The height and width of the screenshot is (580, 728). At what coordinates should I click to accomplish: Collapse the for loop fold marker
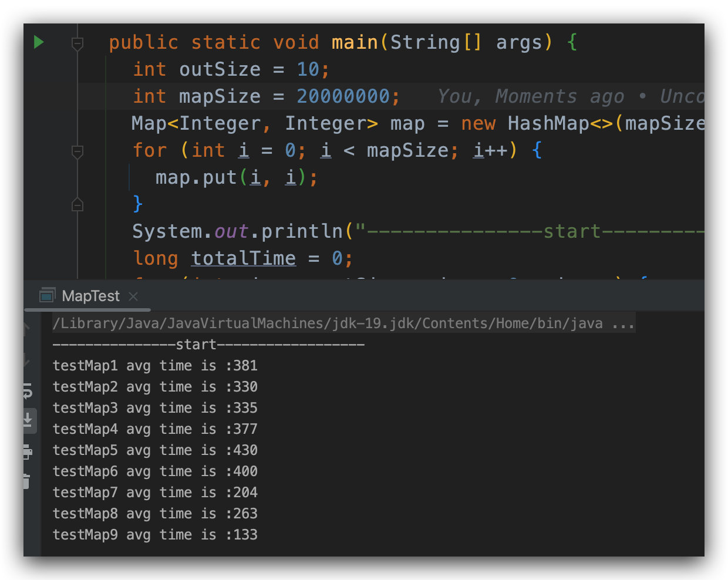point(77,151)
